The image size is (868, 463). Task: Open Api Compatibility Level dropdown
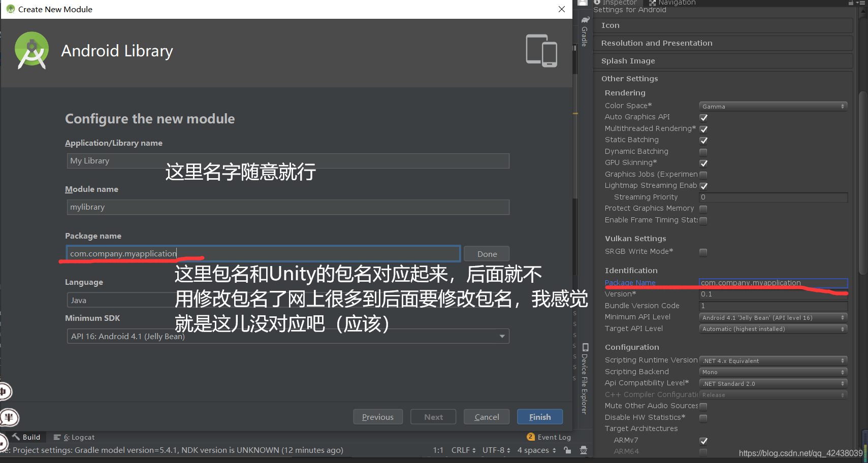(x=773, y=383)
